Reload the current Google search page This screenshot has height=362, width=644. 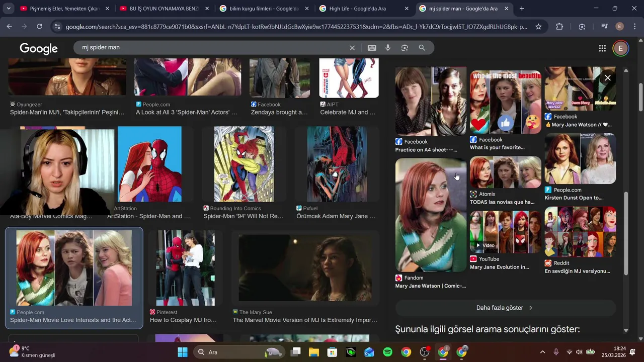click(x=39, y=27)
